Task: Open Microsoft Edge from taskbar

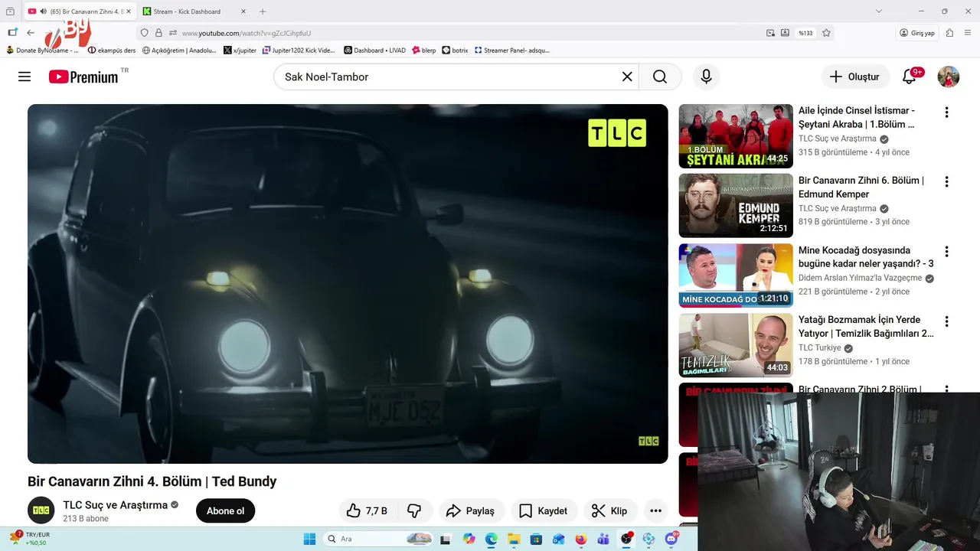Action: (492, 539)
